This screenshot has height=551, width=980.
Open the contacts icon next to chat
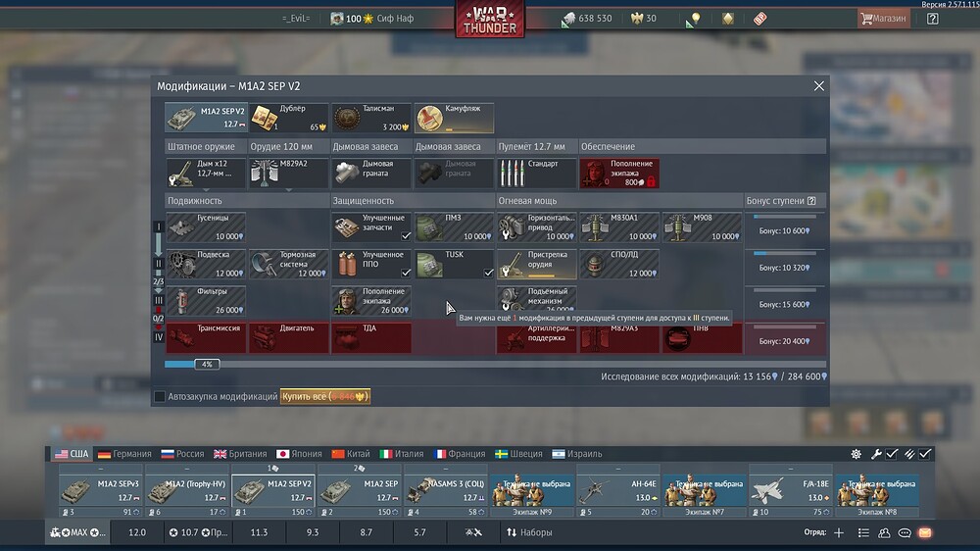click(x=884, y=533)
